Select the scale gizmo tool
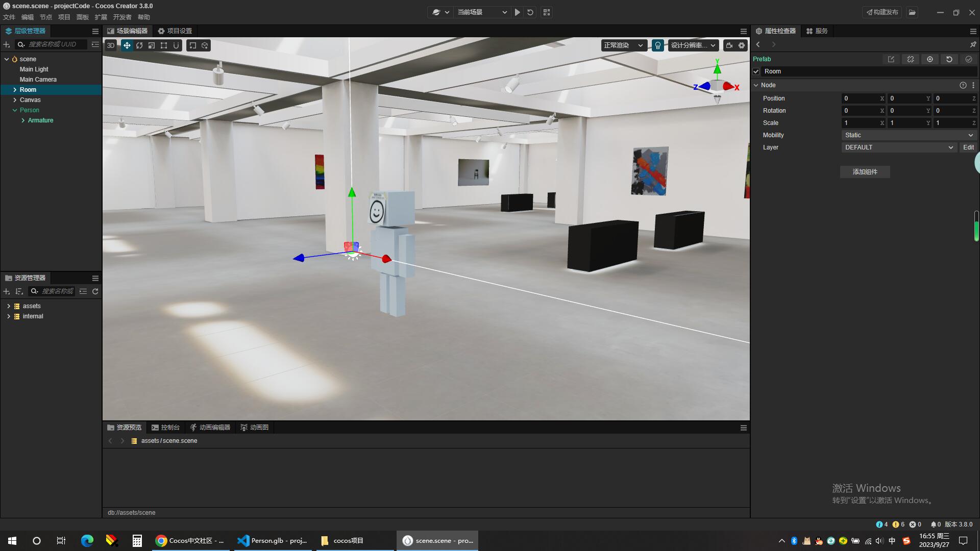 coord(152,45)
